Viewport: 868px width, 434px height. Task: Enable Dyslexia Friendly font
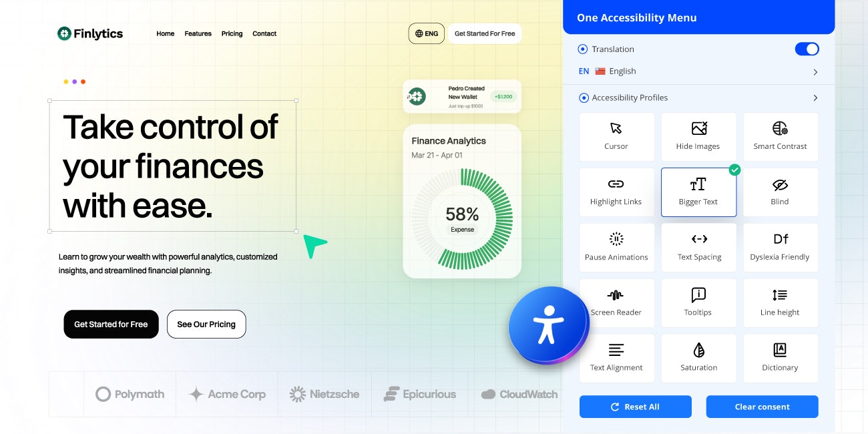781,247
